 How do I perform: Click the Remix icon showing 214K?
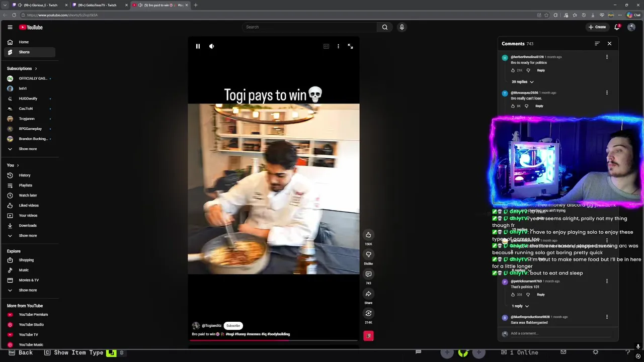coord(368,313)
